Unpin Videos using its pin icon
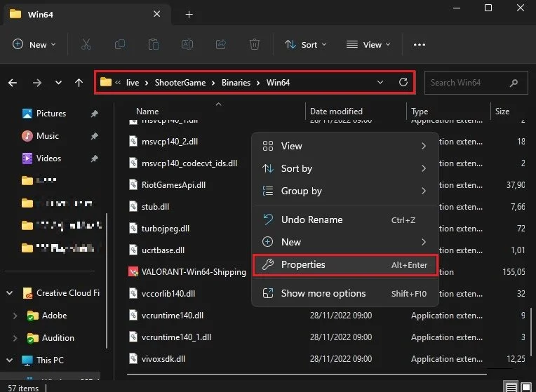Screen dimensions: 536x392 (94, 158)
